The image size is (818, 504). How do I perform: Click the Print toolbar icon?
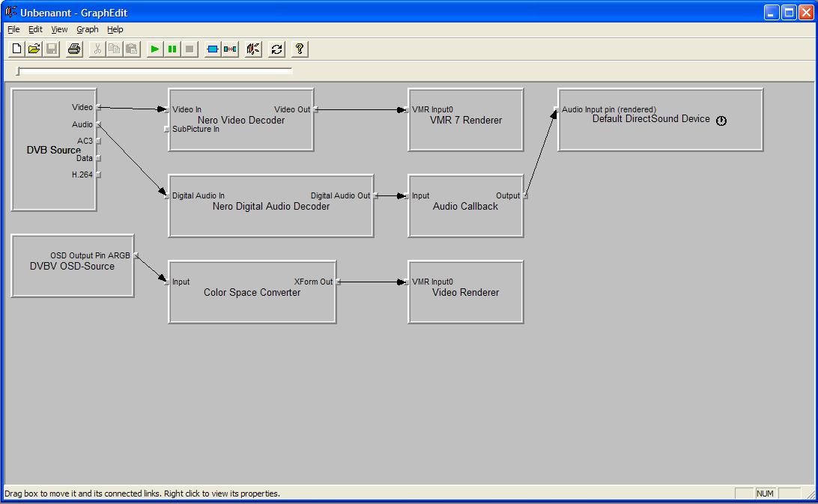[73, 49]
